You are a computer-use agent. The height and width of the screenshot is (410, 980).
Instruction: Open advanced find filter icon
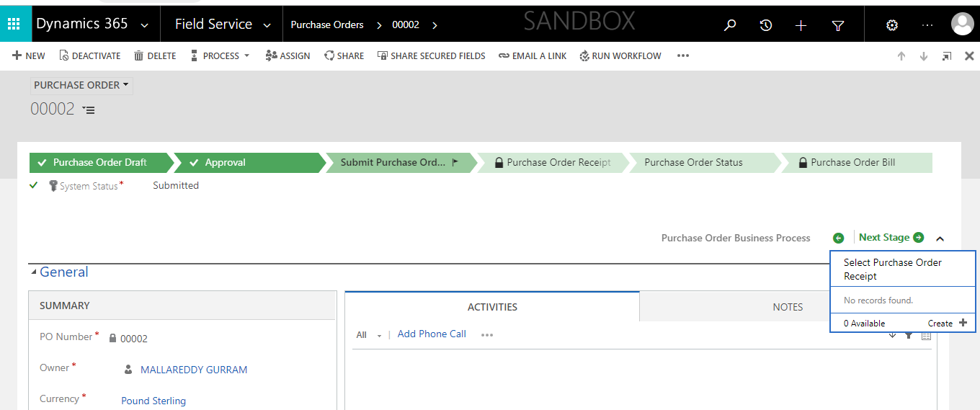838,25
